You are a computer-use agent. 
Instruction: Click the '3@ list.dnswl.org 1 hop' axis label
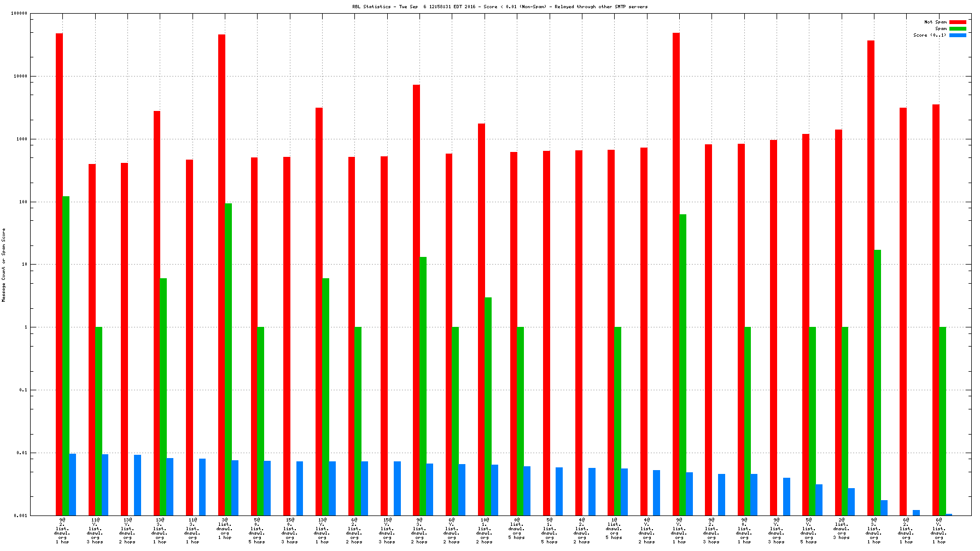(225, 529)
